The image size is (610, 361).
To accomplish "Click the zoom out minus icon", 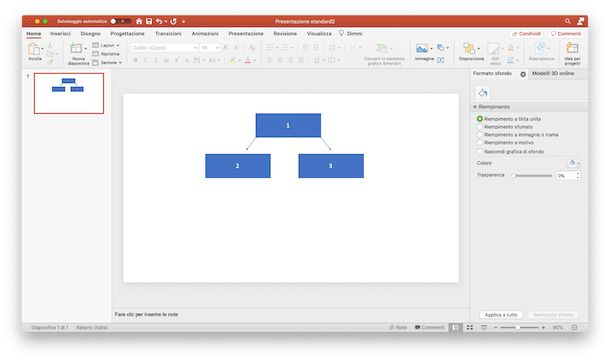I will (496, 328).
